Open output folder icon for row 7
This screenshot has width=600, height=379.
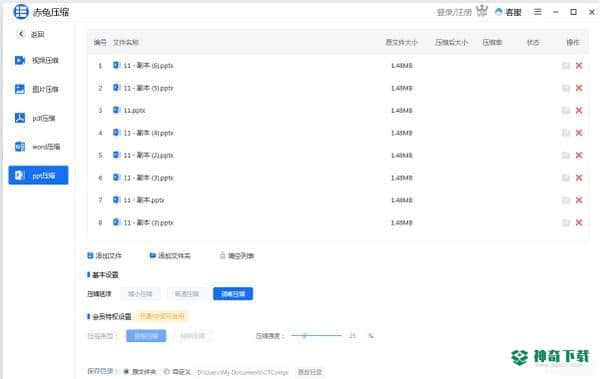click(566, 200)
